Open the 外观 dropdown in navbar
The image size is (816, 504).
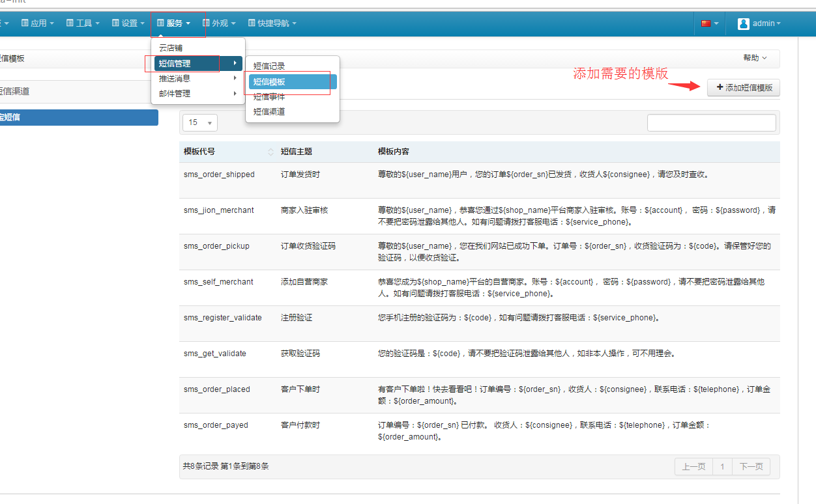219,23
